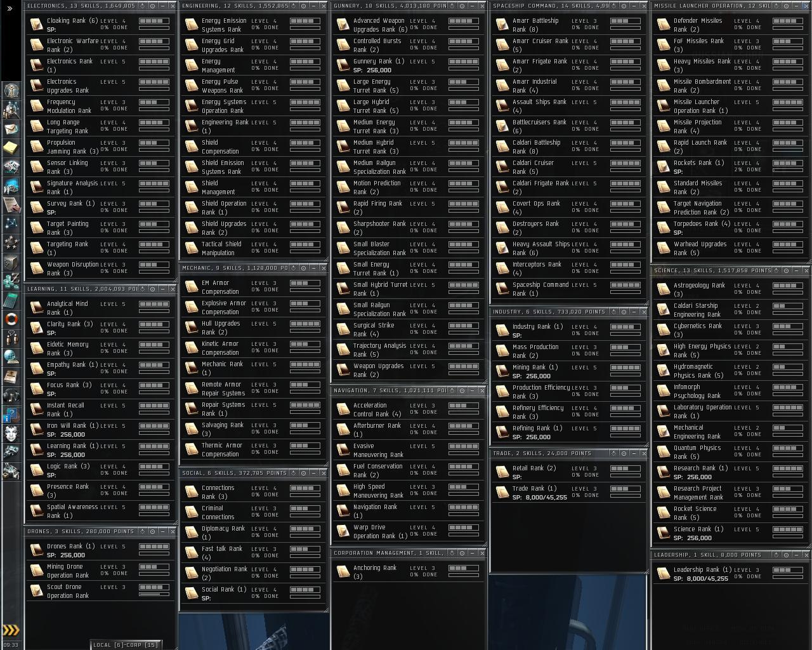
Task: Click the Connections skill book icon
Action: point(192,492)
